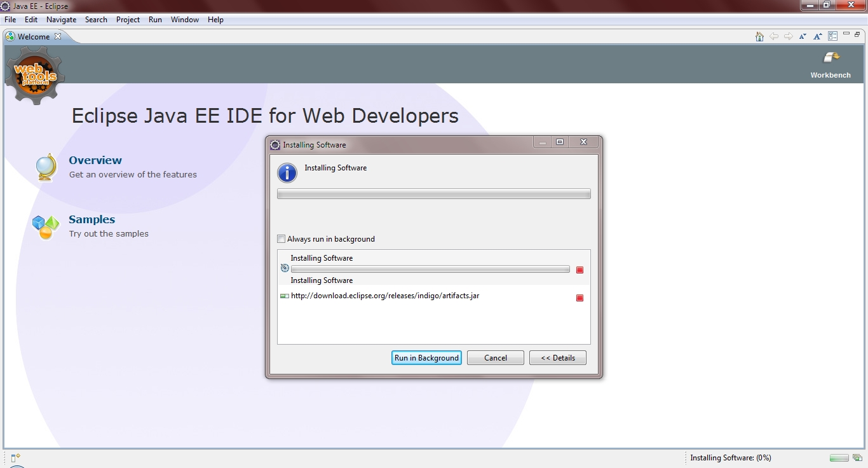Navigate forward using the forward arrow icon
Image resolution: width=868 pixels, height=468 pixels.
788,36
